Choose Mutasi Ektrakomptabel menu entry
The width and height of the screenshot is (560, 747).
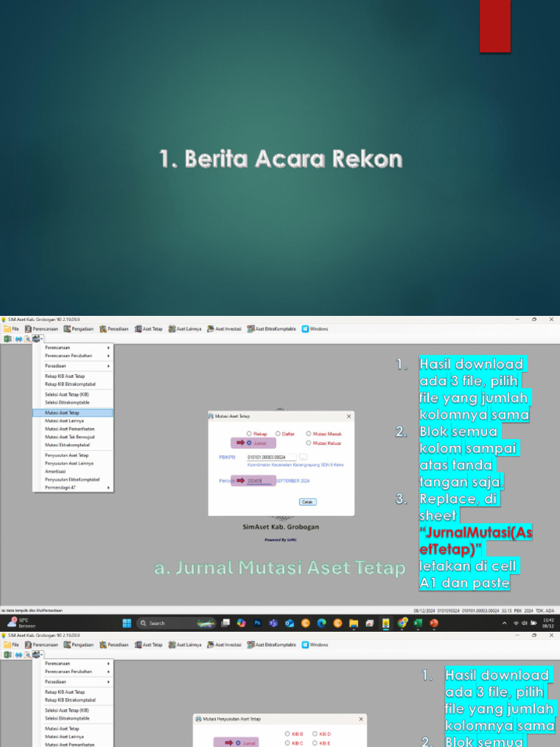(73, 445)
